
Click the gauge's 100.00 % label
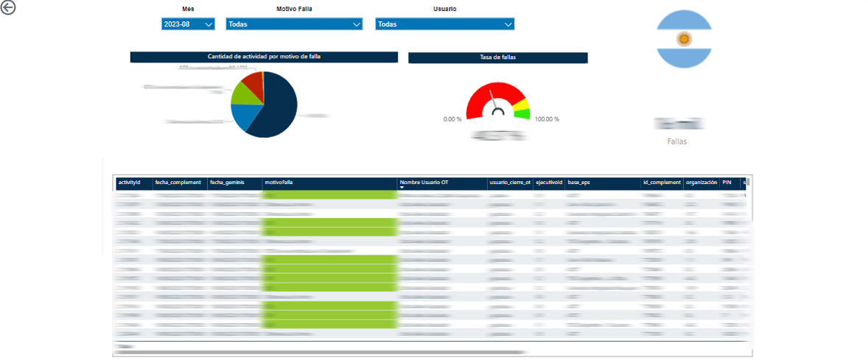click(547, 119)
